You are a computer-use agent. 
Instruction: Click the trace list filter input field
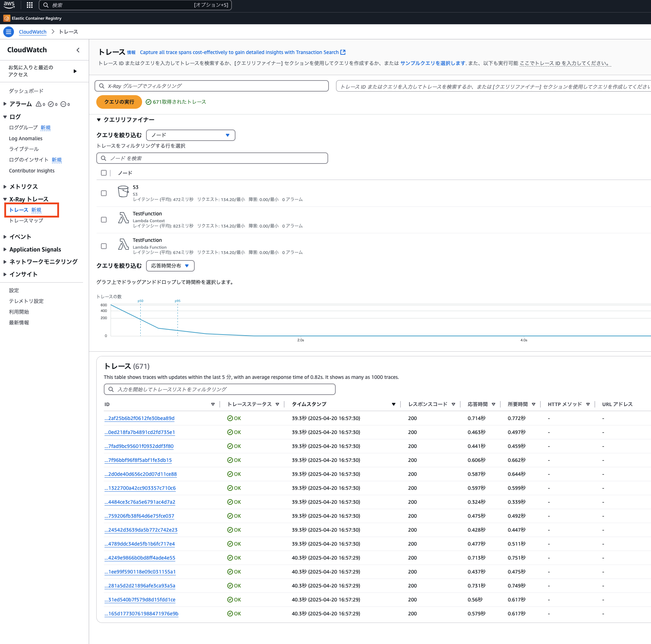(x=219, y=389)
